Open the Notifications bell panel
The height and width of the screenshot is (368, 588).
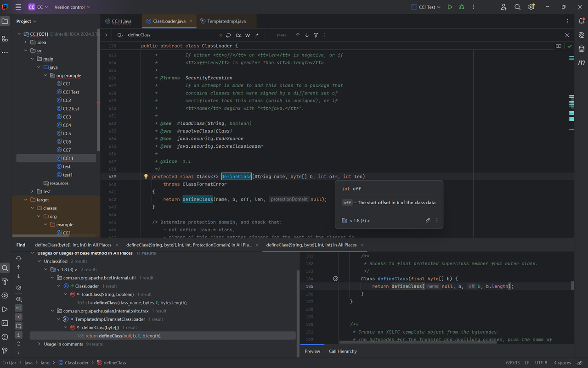tap(581, 21)
